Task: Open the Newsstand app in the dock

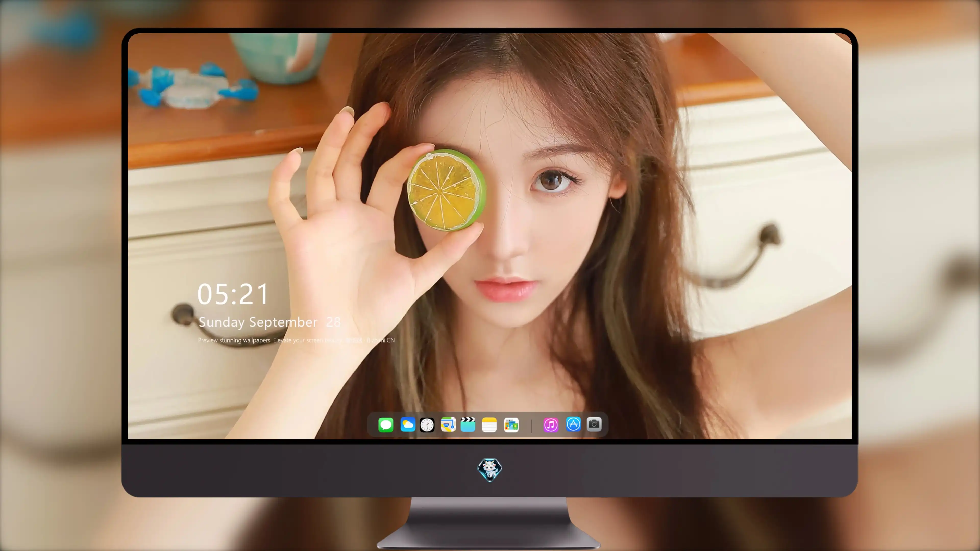Action: coord(511,425)
